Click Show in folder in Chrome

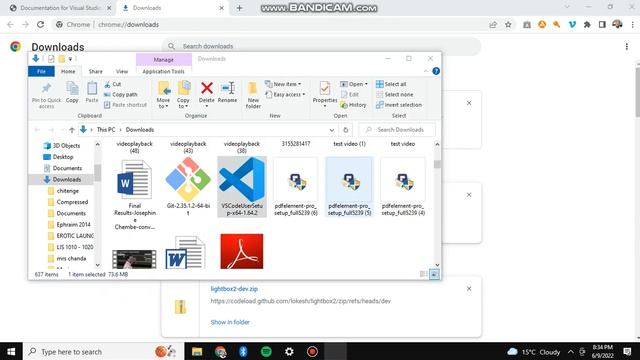coord(230,322)
